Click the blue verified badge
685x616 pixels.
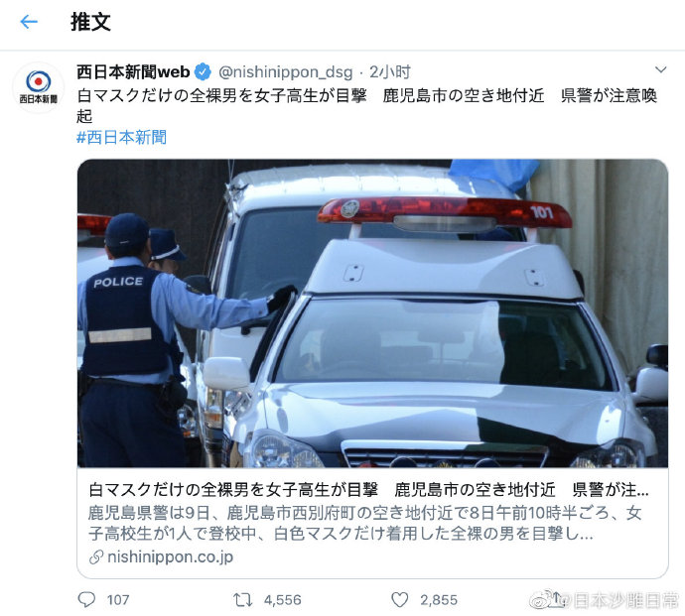click(x=203, y=71)
